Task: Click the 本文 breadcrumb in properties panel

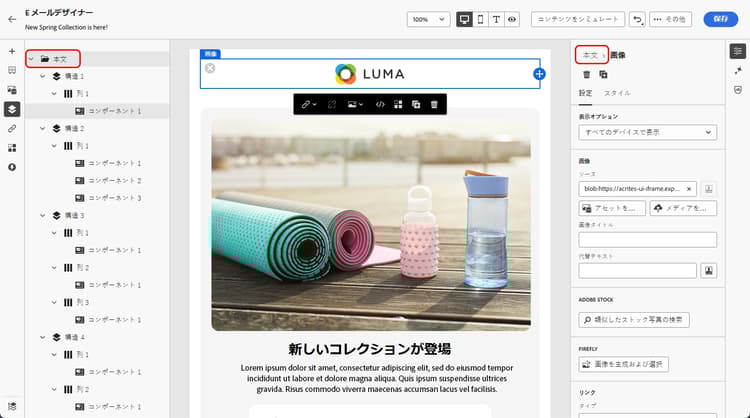Action: [590, 55]
